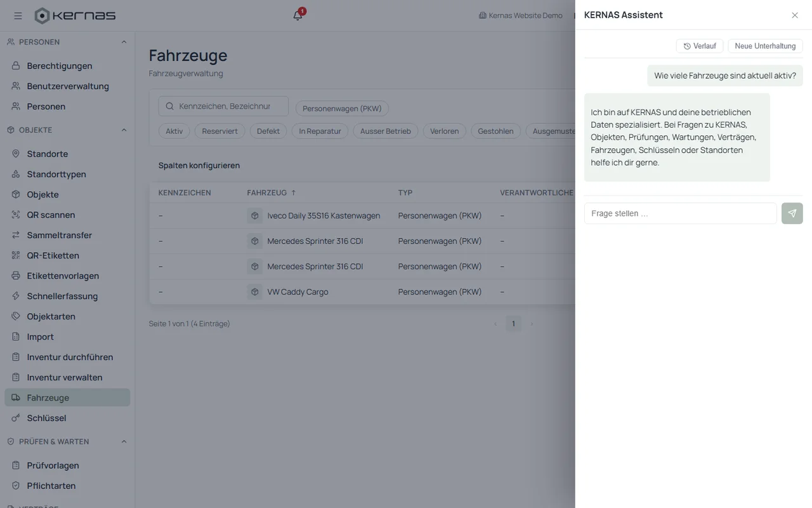Screen dimensions: 812x508
Task: Click the Inventur durchführen clipboard icon
Action: [16, 357]
